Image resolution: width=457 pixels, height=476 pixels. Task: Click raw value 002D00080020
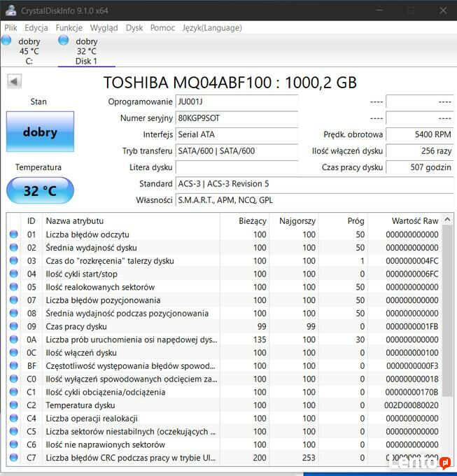coord(412,405)
